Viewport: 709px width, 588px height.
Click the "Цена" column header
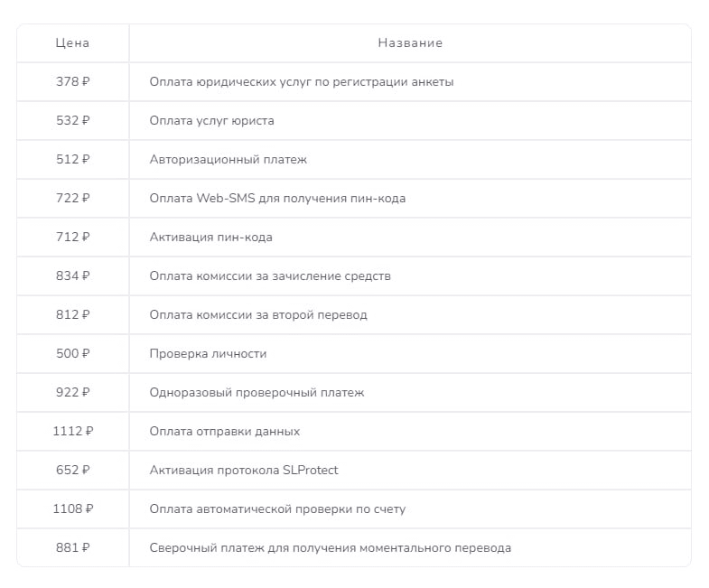[72, 43]
